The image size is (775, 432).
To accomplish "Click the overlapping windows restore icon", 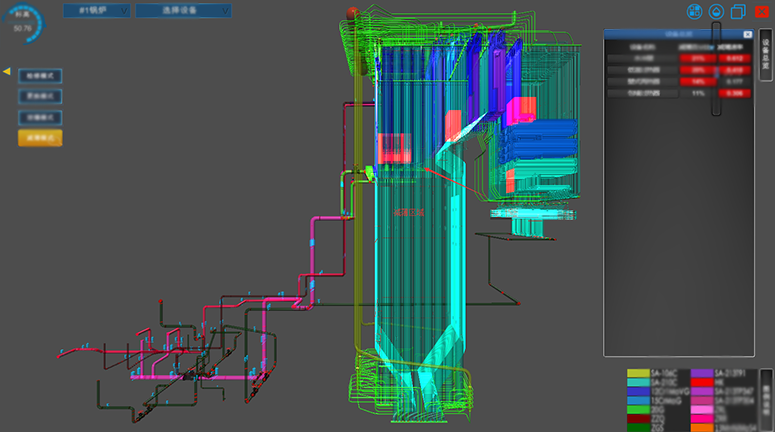I will [x=739, y=12].
